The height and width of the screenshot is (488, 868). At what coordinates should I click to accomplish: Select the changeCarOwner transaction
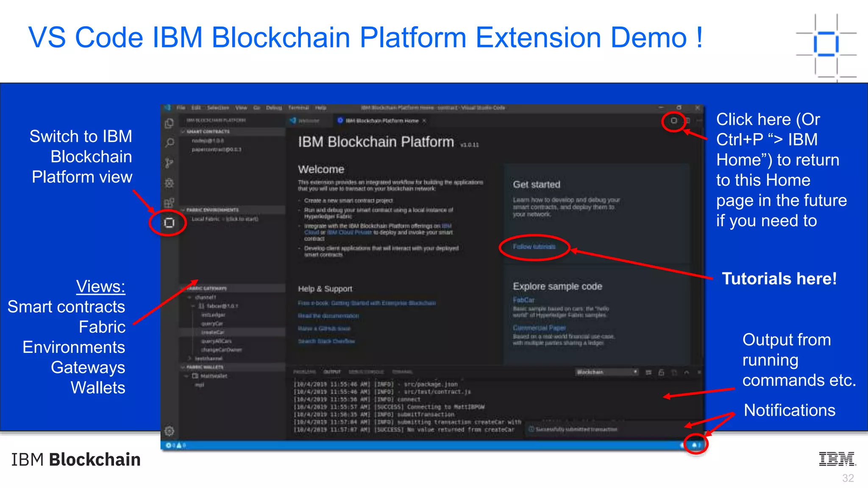(222, 350)
